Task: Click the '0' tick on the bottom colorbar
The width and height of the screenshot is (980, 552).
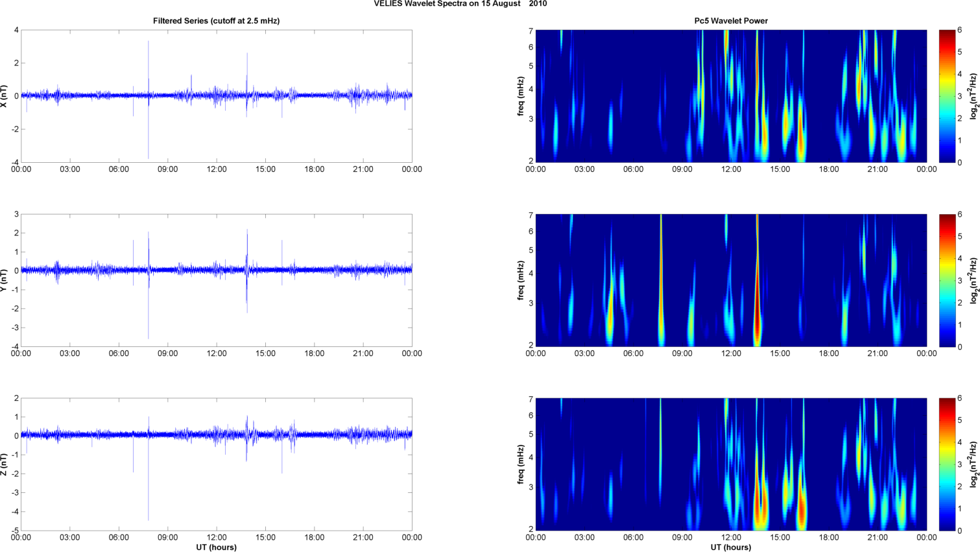Action: coord(960,531)
